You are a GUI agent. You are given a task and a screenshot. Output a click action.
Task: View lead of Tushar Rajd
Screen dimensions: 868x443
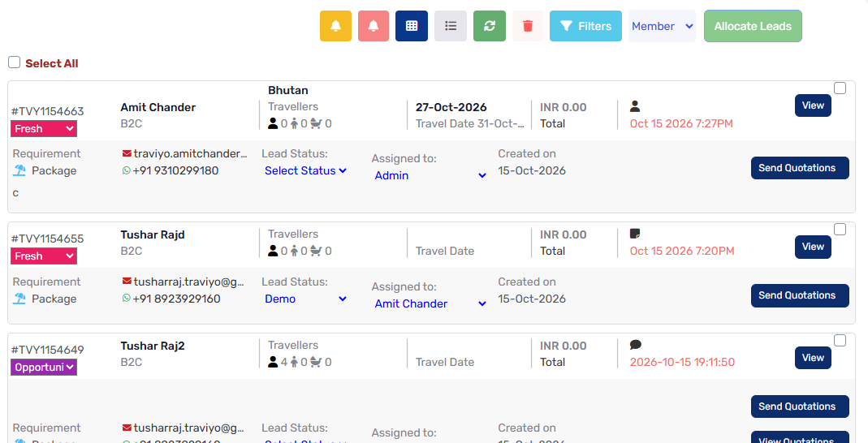pyautogui.click(x=813, y=247)
